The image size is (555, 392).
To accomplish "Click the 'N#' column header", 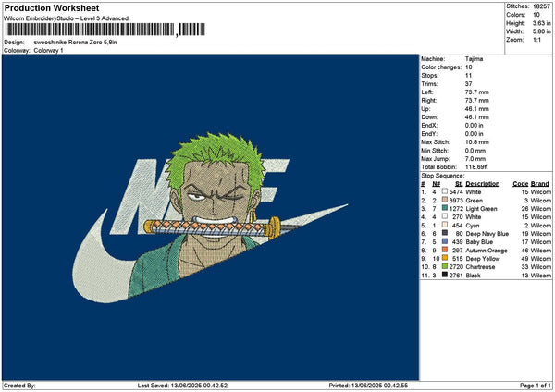I will [436, 184].
